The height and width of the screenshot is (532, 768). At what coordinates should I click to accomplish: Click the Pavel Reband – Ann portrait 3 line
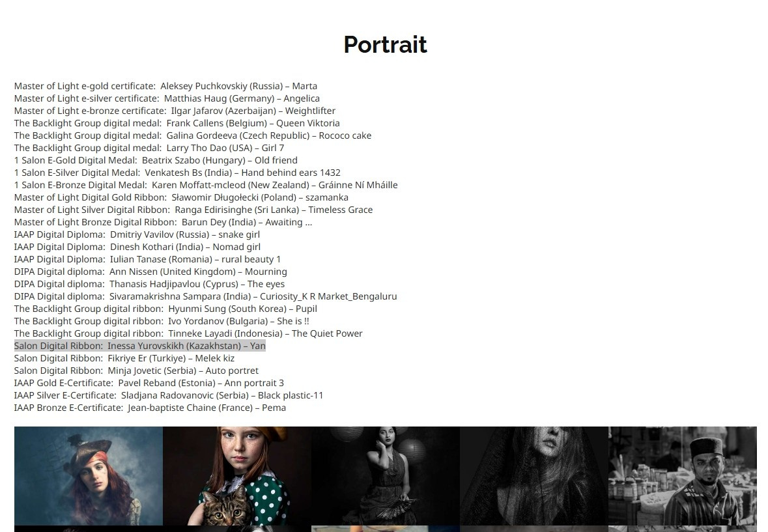click(x=149, y=383)
